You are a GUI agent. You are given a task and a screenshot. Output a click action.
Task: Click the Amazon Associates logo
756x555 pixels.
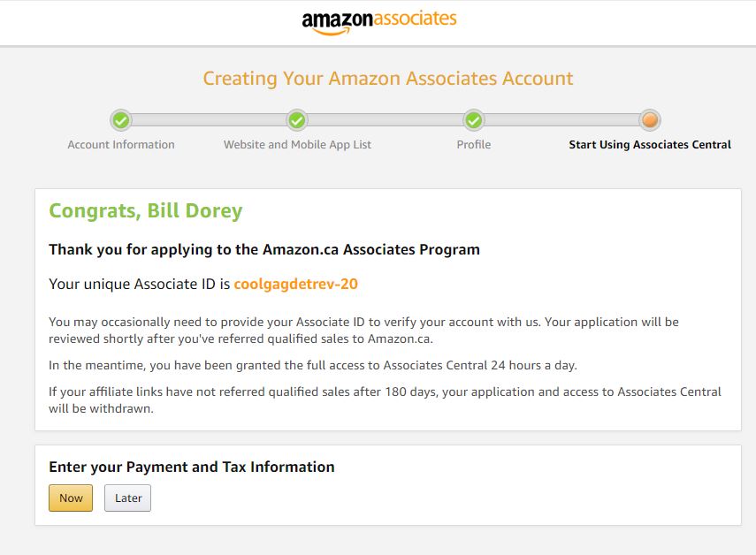pos(379,22)
